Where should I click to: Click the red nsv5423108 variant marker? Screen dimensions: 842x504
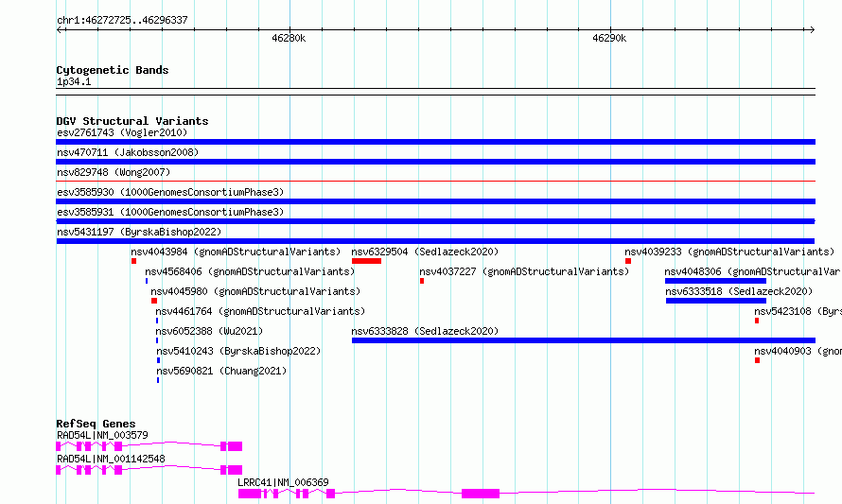click(x=757, y=321)
